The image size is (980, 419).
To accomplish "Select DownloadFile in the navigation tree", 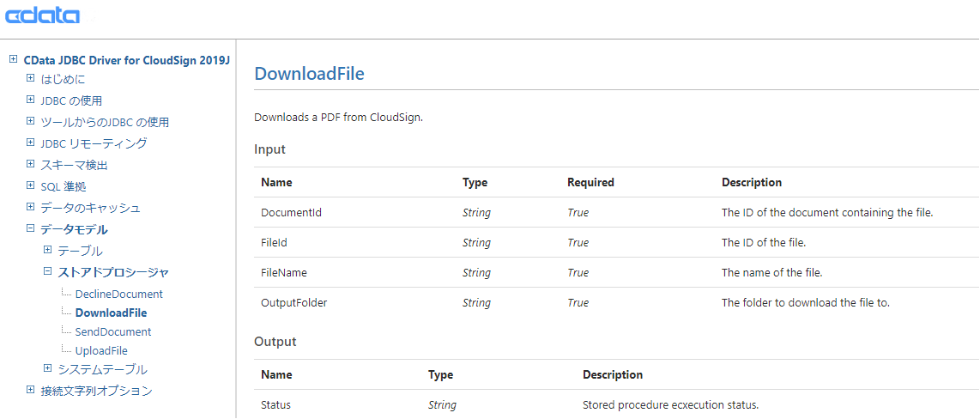I will [111, 313].
